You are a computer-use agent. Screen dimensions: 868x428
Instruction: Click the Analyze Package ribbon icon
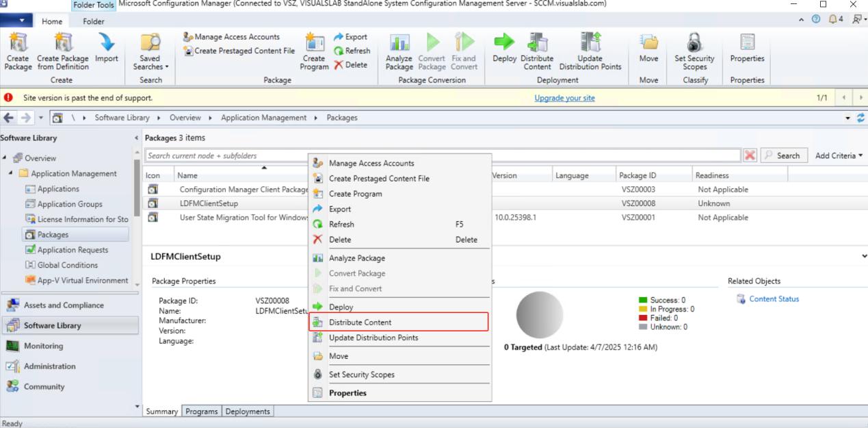399,44
